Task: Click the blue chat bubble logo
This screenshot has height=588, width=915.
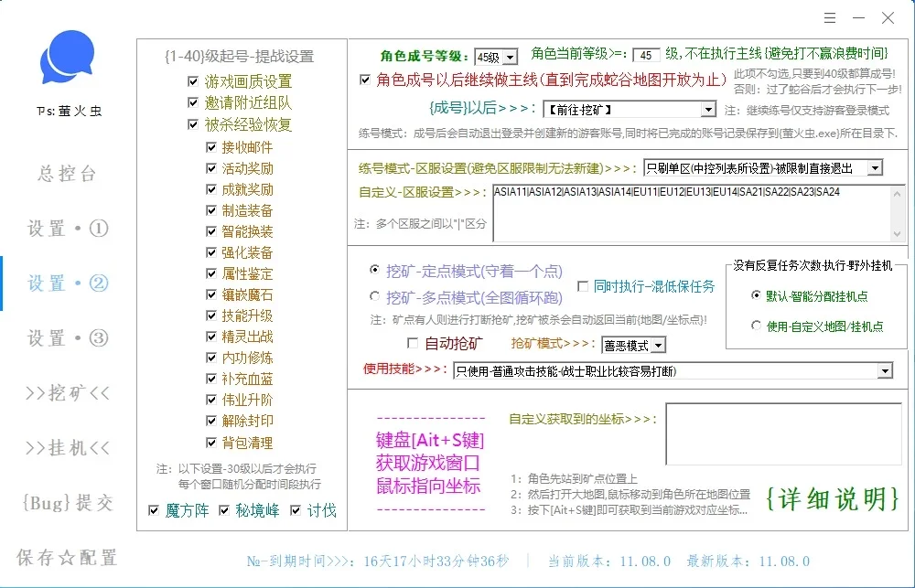Action: point(67,58)
